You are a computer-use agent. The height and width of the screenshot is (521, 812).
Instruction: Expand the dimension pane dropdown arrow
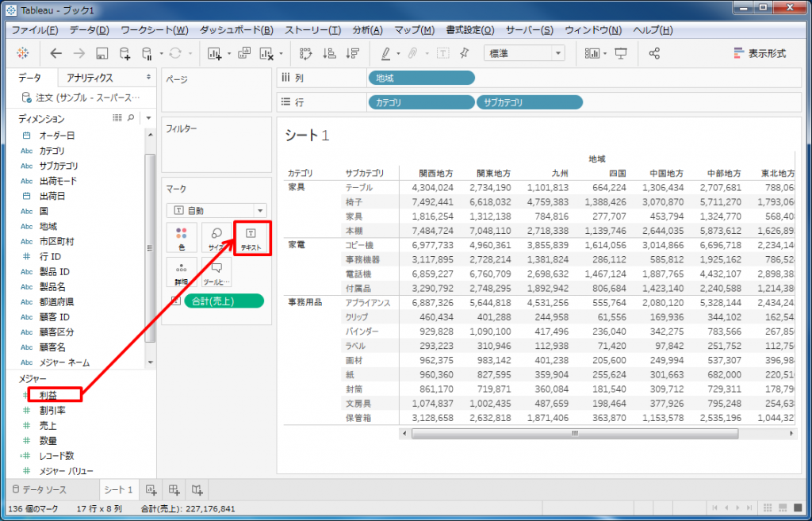[x=147, y=118]
